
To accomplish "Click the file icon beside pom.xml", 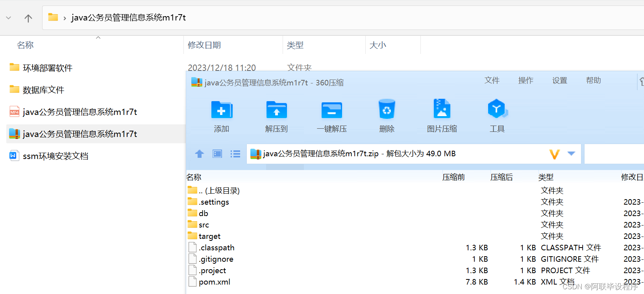I will point(192,281).
